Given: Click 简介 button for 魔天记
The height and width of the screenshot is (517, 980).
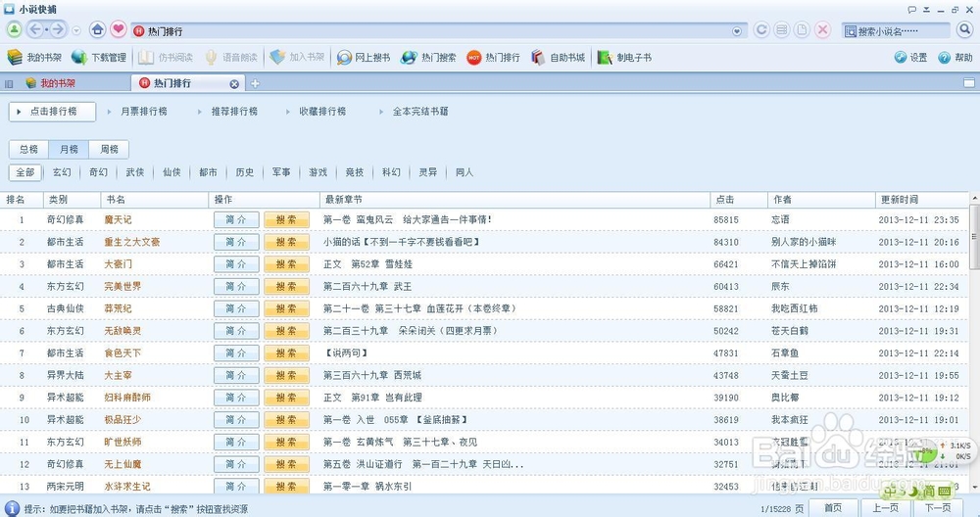Looking at the screenshot, I should (x=236, y=219).
